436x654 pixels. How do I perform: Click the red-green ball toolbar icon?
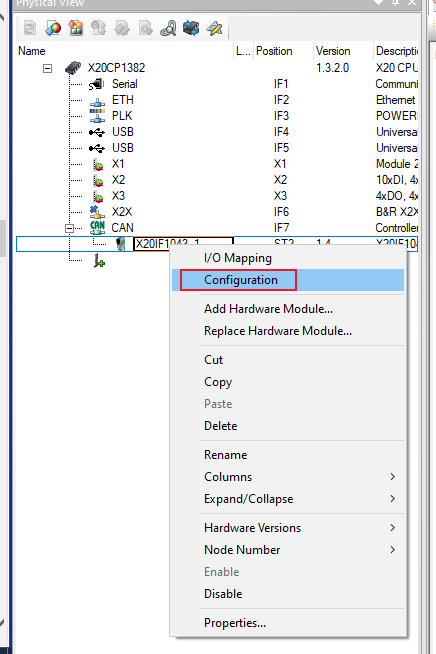(x=53, y=28)
